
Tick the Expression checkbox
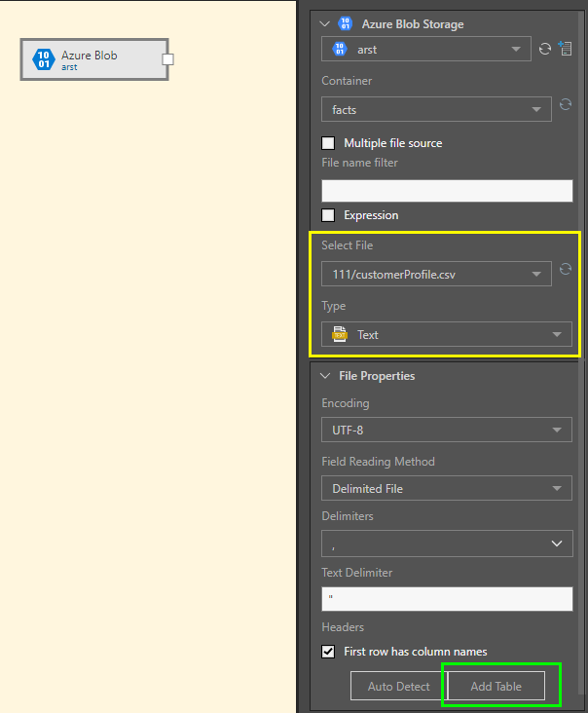pyautogui.click(x=329, y=215)
